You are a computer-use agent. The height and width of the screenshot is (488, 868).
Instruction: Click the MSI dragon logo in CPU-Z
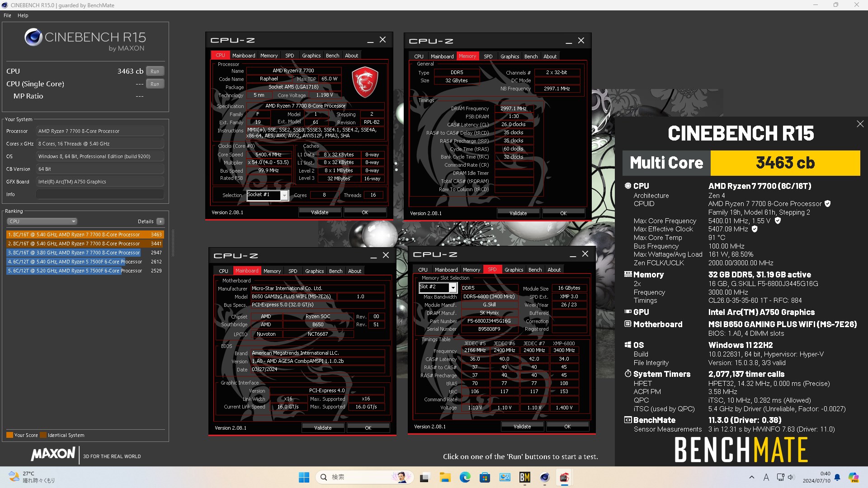click(364, 82)
